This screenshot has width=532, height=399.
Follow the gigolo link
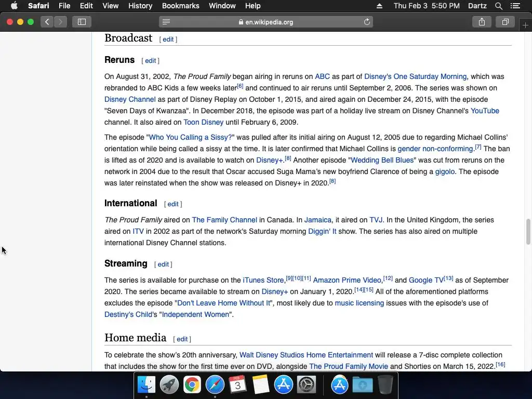tap(445, 171)
